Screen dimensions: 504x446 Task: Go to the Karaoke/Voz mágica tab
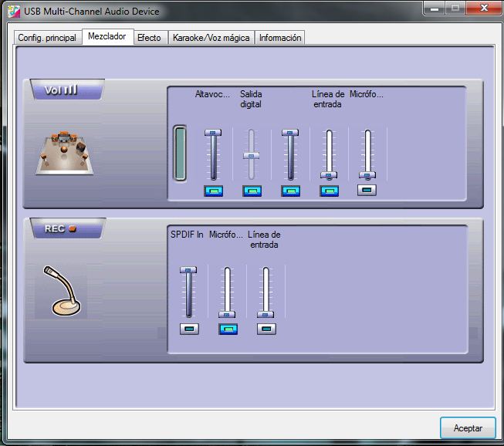211,38
